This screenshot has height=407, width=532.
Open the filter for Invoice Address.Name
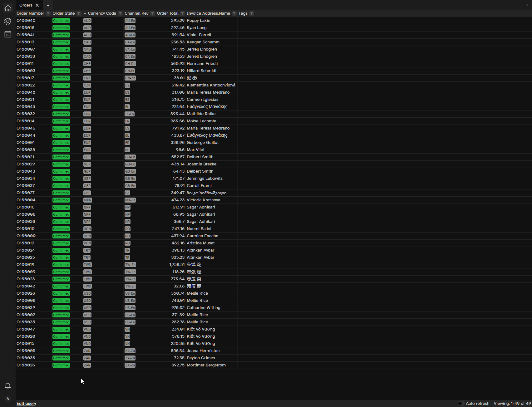coord(234,13)
